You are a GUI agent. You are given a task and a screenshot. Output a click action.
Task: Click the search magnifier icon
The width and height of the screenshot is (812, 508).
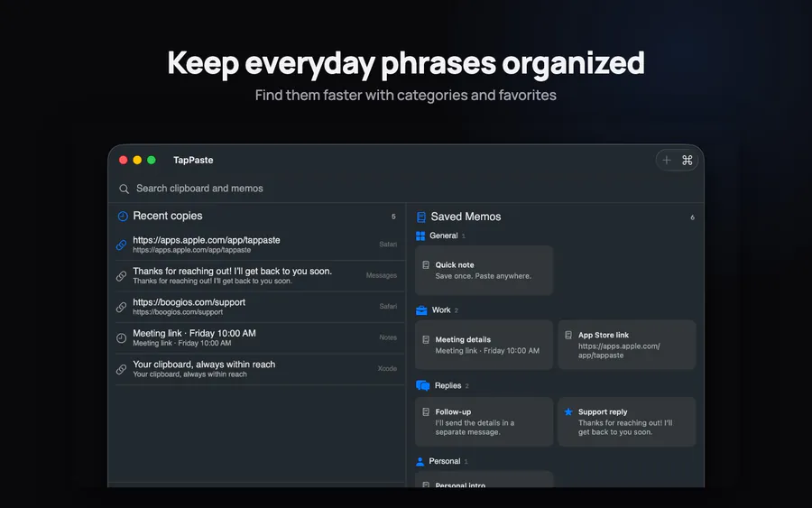pyautogui.click(x=124, y=189)
